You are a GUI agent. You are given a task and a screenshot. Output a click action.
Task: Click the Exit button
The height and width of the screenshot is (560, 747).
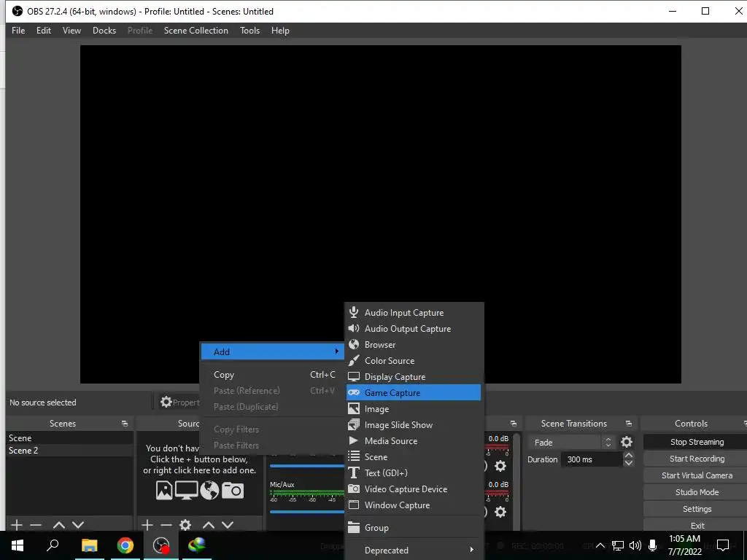click(697, 525)
